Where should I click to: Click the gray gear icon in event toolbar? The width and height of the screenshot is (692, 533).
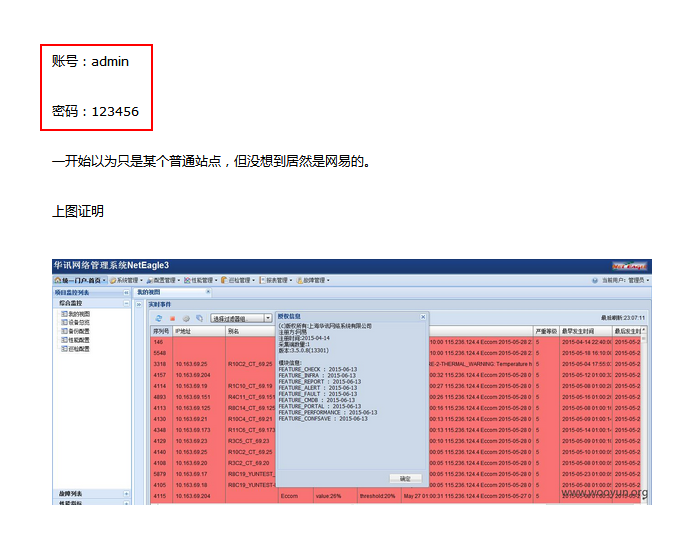pos(186,318)
